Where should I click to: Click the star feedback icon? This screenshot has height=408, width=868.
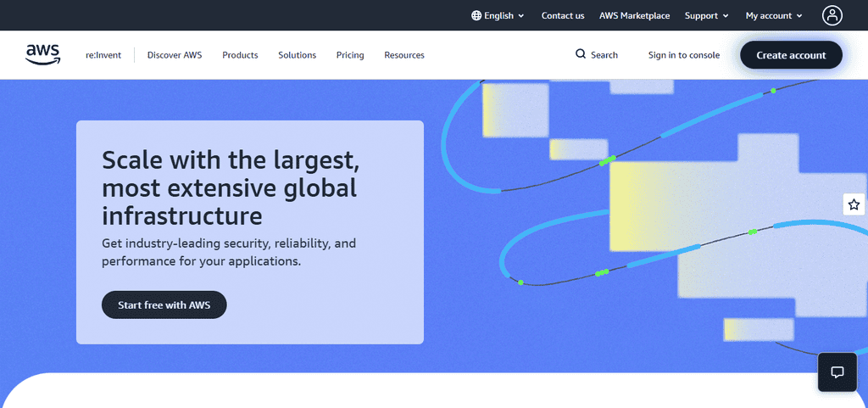click(854, 204)
